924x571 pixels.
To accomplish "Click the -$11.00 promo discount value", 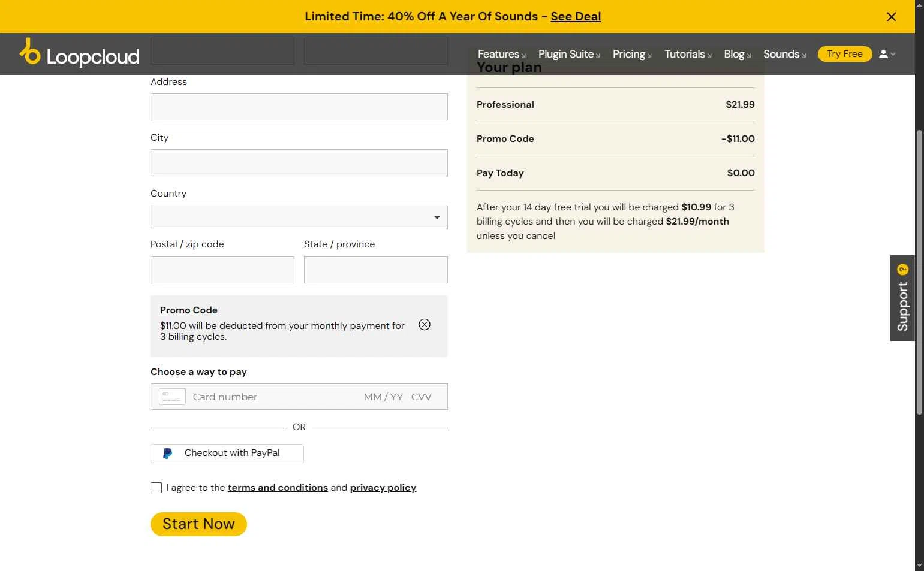I will (x=738, y=139).
